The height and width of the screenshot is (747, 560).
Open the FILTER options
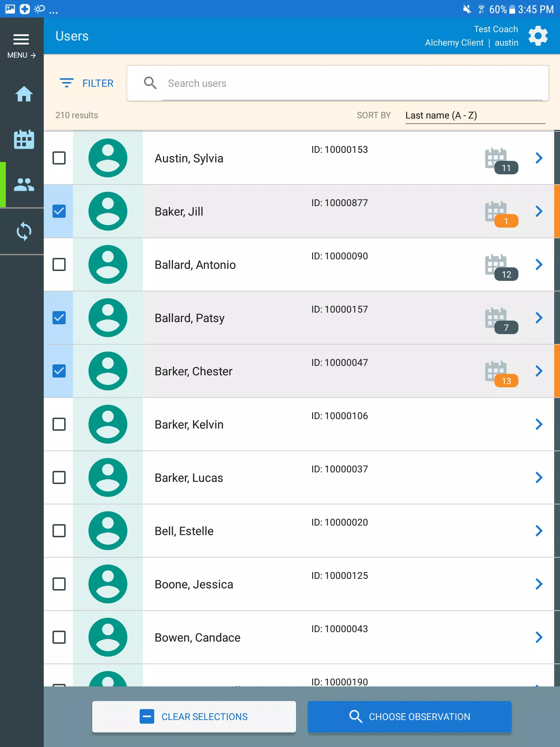[x=87, y=83]
